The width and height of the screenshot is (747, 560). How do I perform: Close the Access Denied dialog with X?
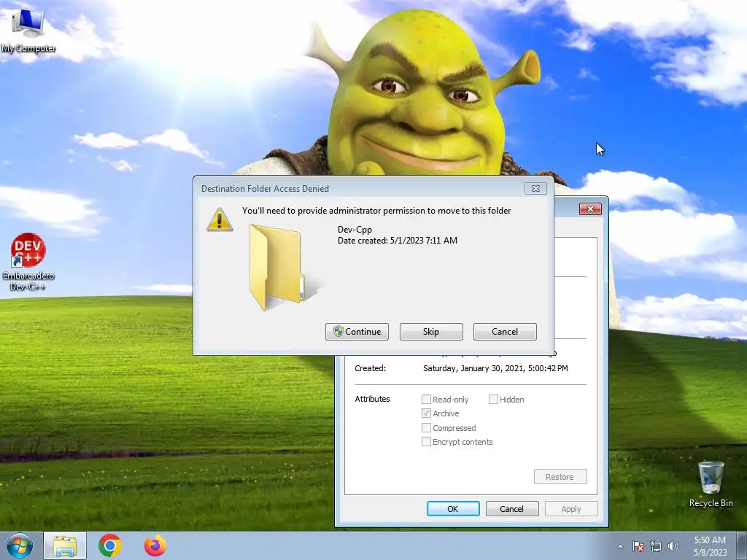pos(535,189)
